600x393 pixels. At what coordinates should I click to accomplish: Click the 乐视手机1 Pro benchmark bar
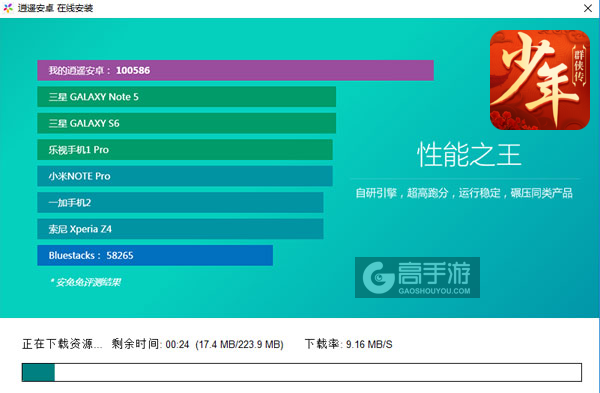185,149
